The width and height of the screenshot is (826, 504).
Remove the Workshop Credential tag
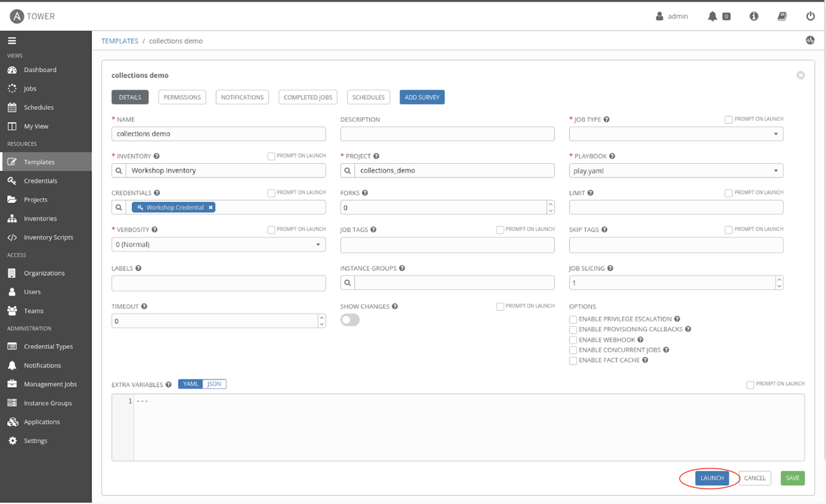pyautogui.click(x=210, y=207)
